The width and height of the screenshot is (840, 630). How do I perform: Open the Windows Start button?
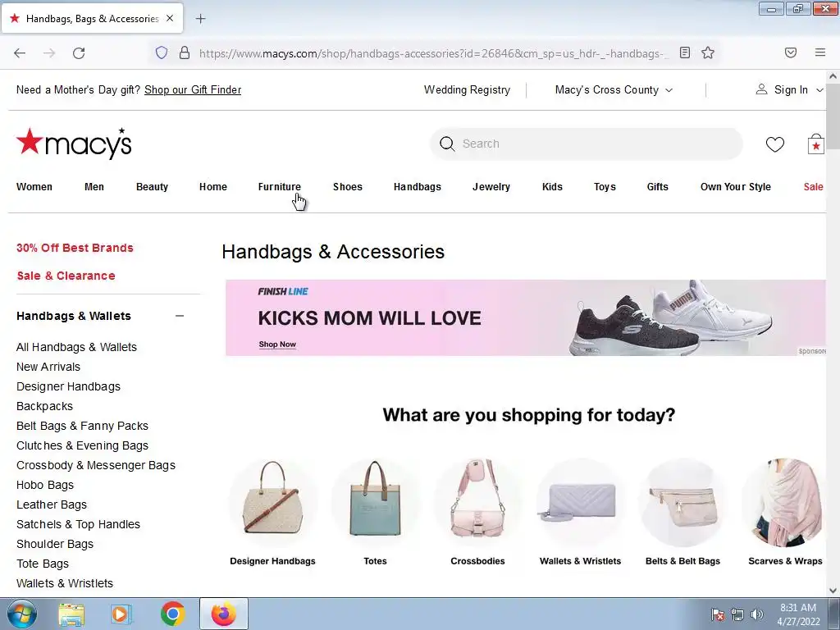(x=21, y=614)
